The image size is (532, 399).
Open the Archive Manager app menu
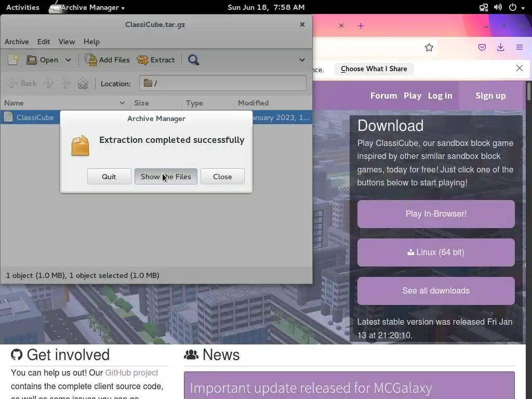click(87, 7)
